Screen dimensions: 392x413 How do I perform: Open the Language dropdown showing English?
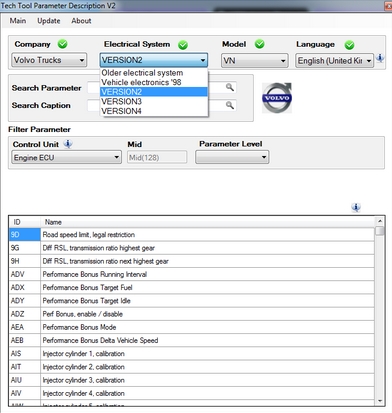pos(334,61)
